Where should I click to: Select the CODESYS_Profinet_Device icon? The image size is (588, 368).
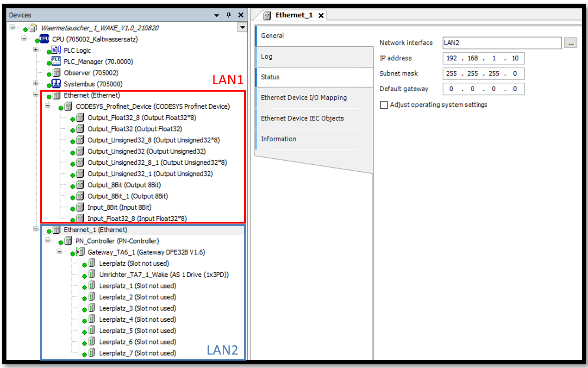pos(68,106)
